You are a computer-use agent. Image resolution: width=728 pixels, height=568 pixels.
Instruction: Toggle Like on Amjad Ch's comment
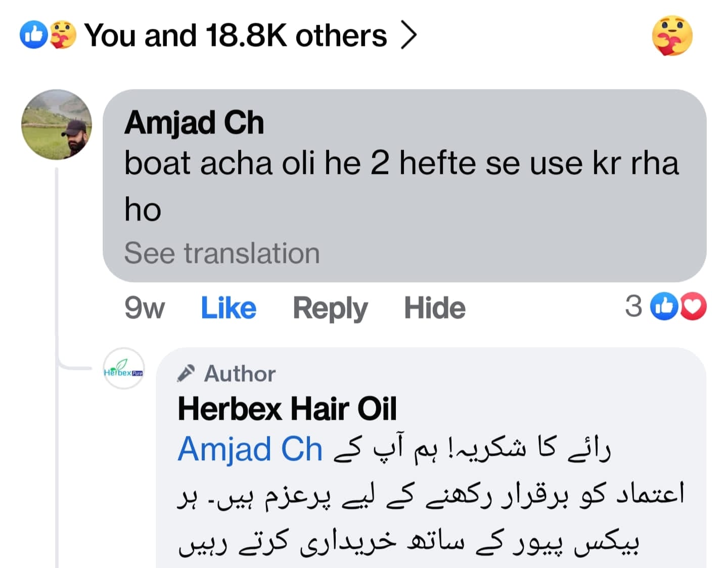229,308
